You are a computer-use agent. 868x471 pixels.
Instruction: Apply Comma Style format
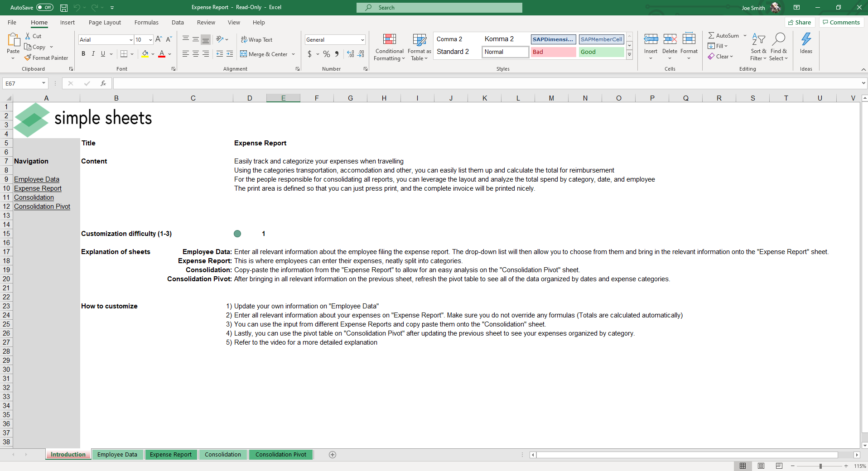click(337, 54)
